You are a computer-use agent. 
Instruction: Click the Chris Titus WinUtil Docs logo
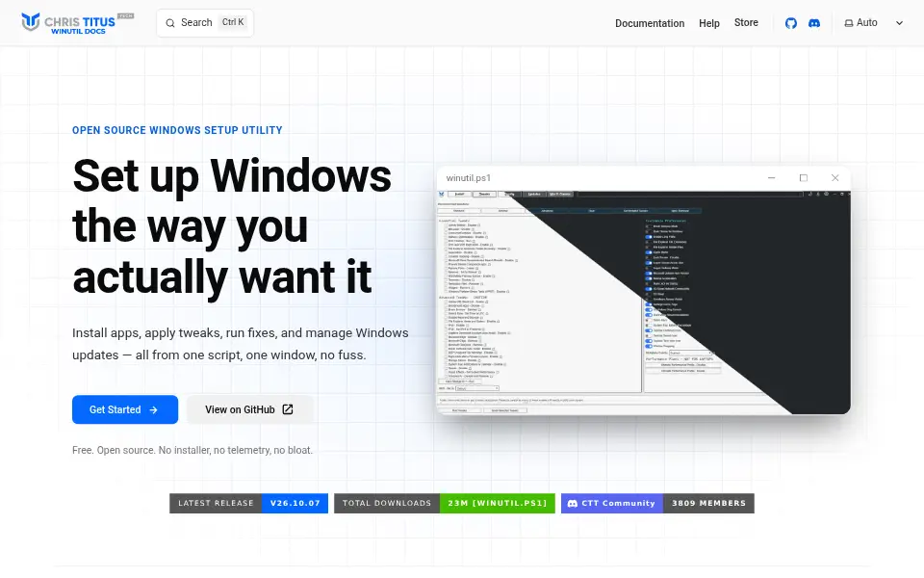pos(78,23)
